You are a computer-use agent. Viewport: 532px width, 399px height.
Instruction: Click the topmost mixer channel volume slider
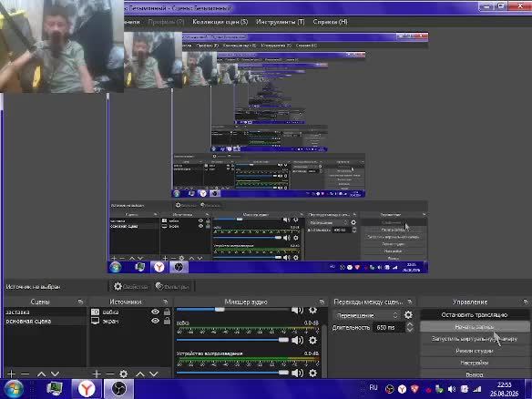point(233,310)
